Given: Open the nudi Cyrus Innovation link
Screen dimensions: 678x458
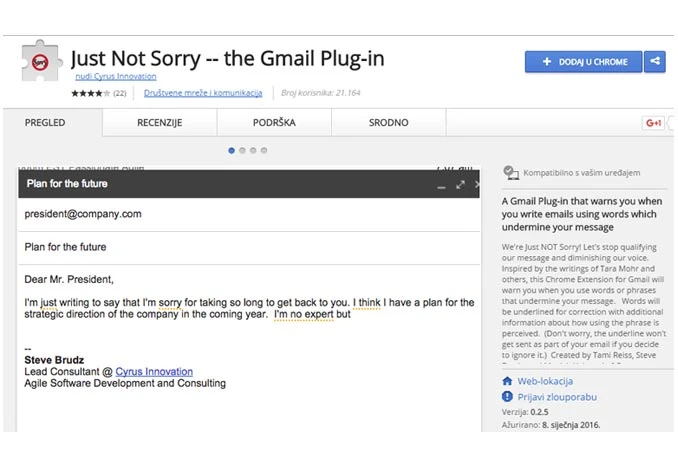Looking at the screenshot, I should click(x=116, y=77).
